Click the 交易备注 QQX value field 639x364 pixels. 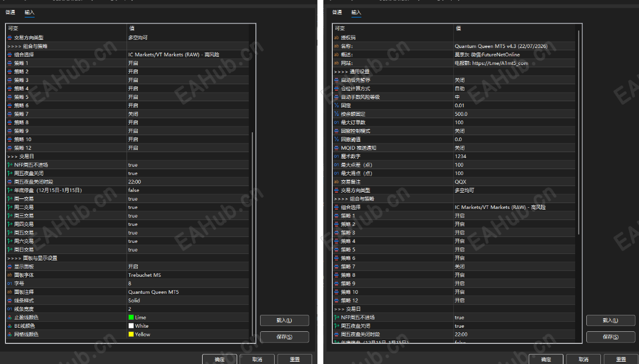click(x=514, y=181)
